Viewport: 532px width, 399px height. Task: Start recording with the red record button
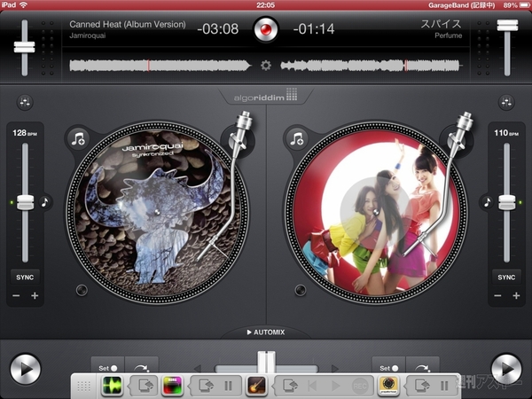click(266, 29)
